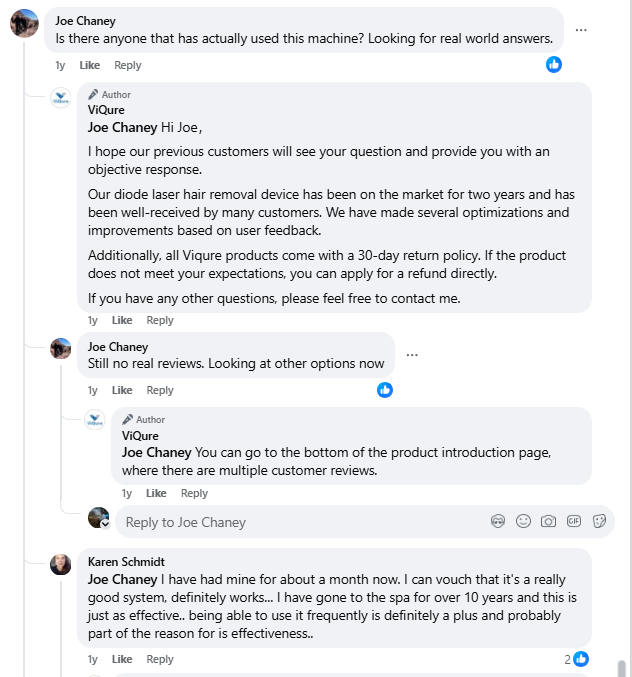Reply to ViQure's comment about customer reviews
This screenshot has height=677, width=632.
[194, 493]
